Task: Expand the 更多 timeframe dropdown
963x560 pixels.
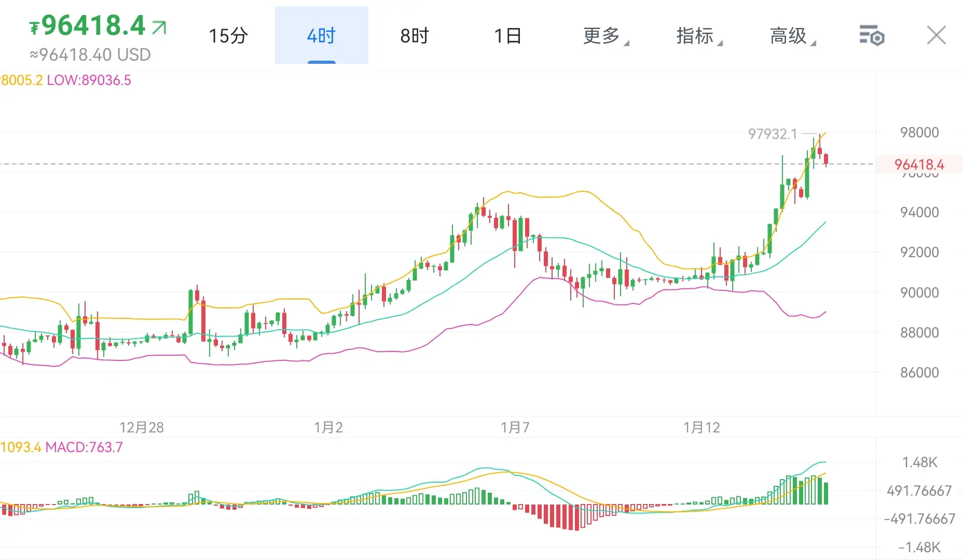Action: point(606,36)
